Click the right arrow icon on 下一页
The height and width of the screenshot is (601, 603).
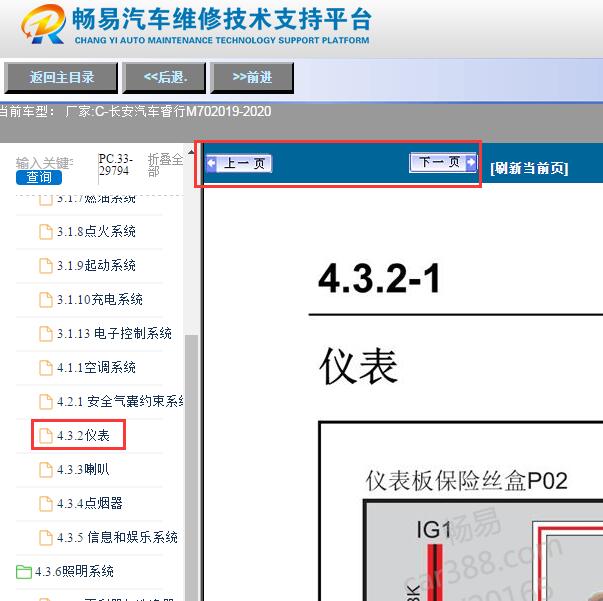471,162
